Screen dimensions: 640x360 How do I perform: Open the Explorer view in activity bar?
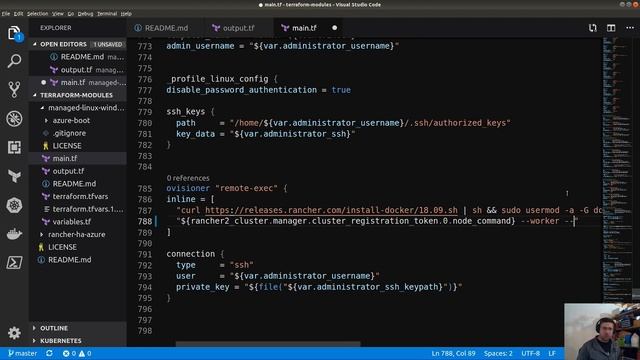[14, 33]
